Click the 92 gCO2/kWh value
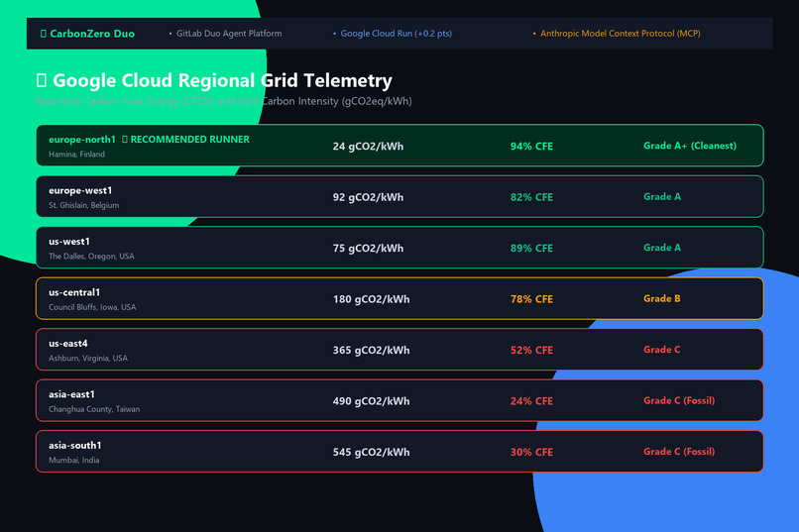The width and height of the screenshot is (799, 532). pos(368,197)
